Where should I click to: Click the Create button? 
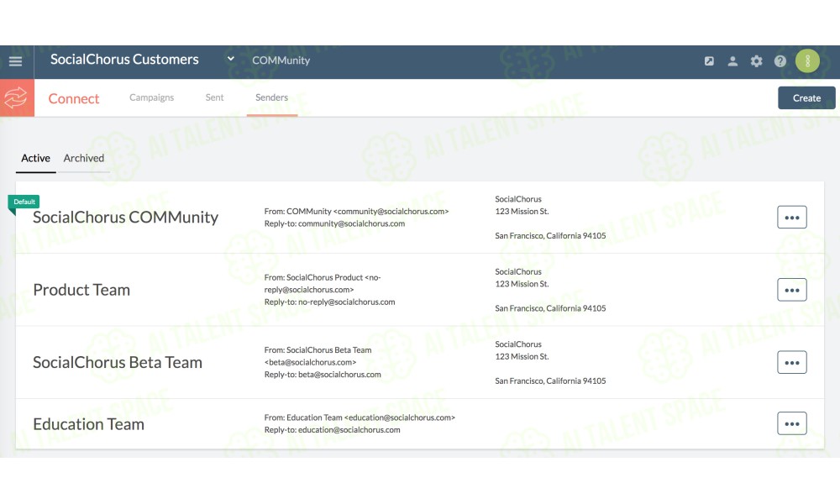point(806,98)
